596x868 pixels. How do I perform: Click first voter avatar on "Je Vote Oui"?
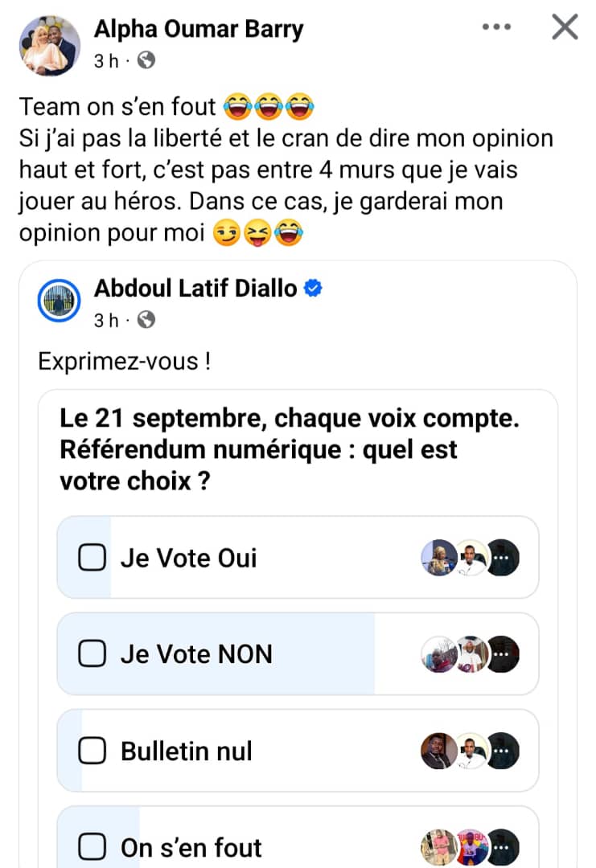[x=439, y=558]
